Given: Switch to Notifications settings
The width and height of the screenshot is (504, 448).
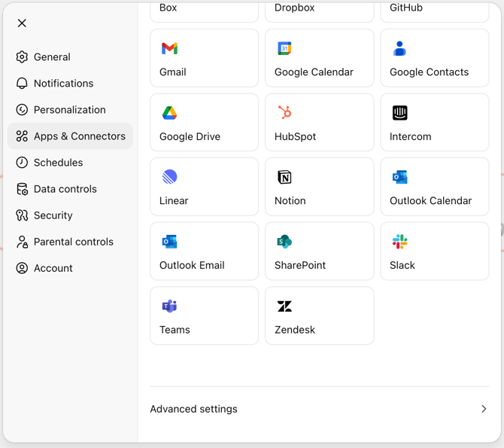Looking at the screenshot, I should click(63, 84).
